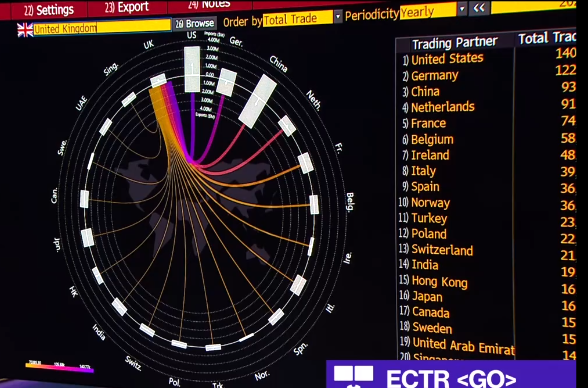Select Poland in trading partner list
Viewport: 588px width, 388px height.
[429, 234]
